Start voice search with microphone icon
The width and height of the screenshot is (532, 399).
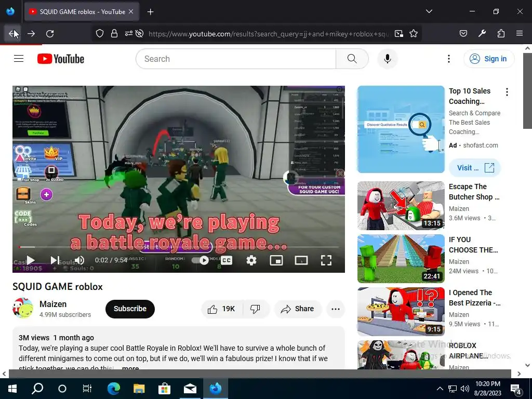point(387,59)
